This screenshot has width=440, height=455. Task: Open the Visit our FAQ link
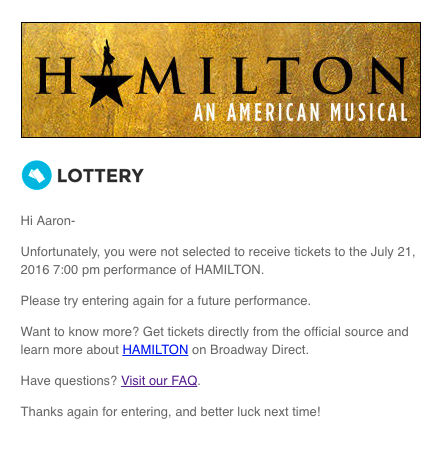[x=159, y=381]
